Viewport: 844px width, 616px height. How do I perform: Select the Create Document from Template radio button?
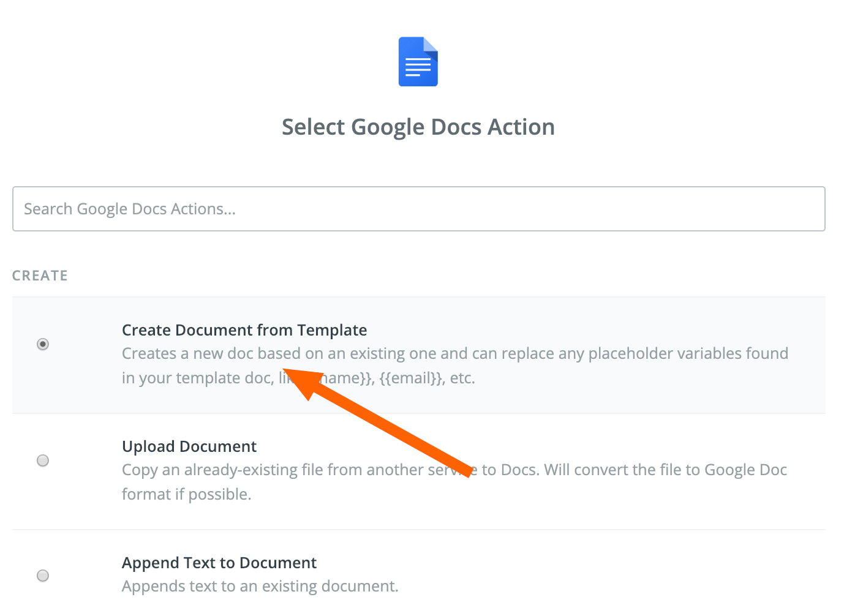click(x=43, y=344)
